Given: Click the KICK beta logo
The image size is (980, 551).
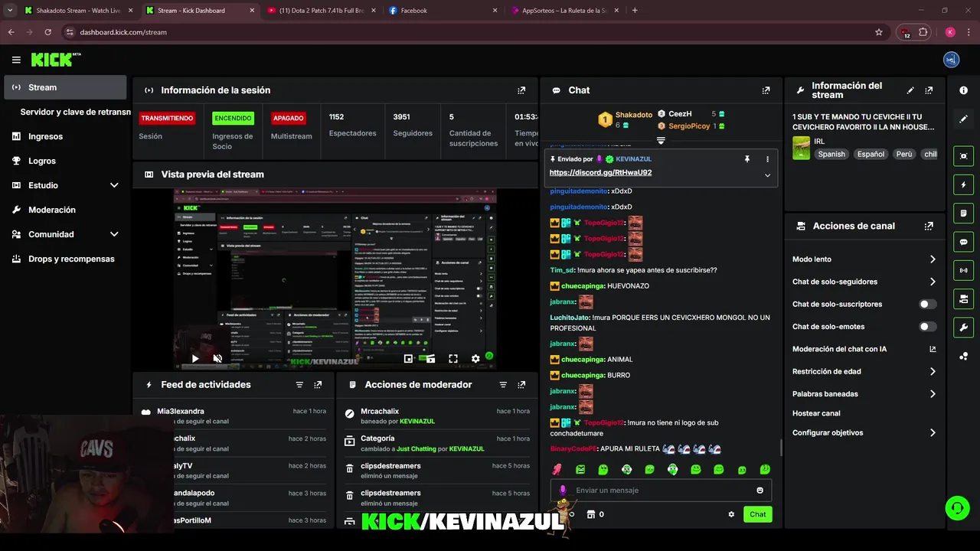Looking at the screenshot, I should [56, 60].
